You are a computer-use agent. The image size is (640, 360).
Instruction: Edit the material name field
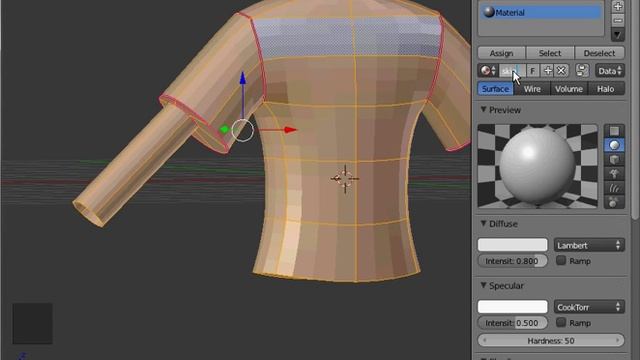point(512,71)
